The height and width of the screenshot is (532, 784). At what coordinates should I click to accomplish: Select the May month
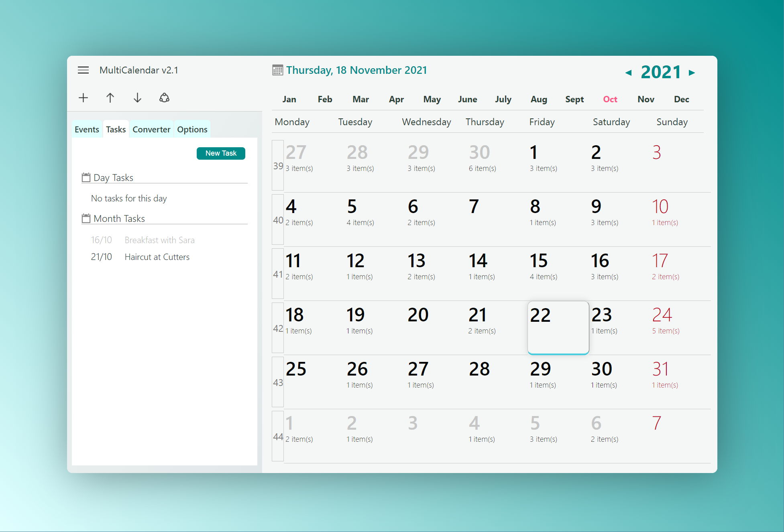(432, 99)
